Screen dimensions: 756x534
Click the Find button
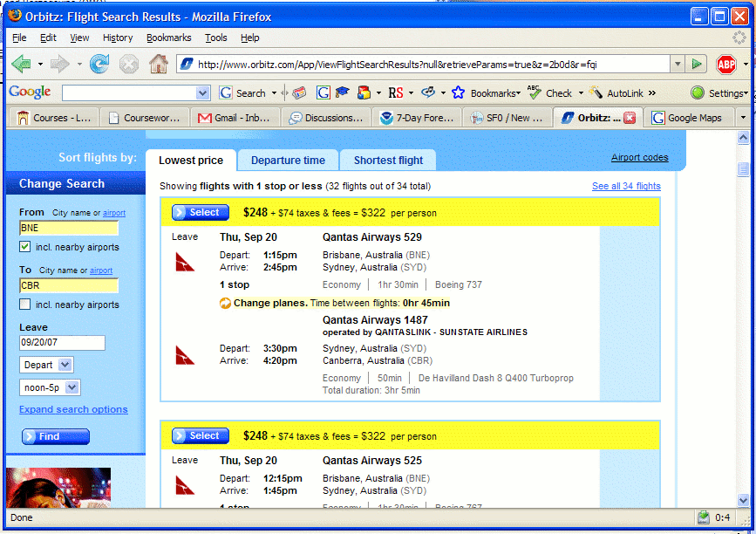56,436
